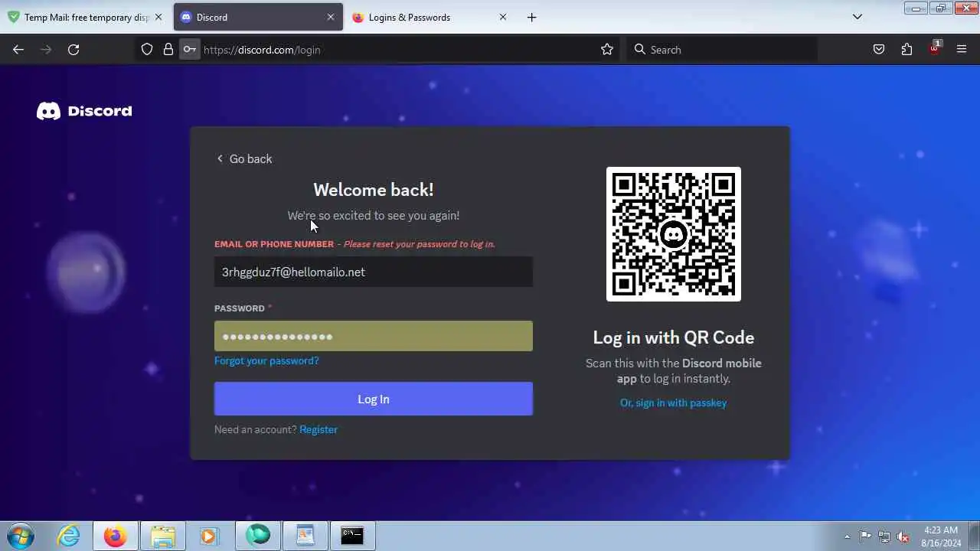Open the media player taskbar icon
Viewport: 980px width, 551px height.
tap(209, 536)
